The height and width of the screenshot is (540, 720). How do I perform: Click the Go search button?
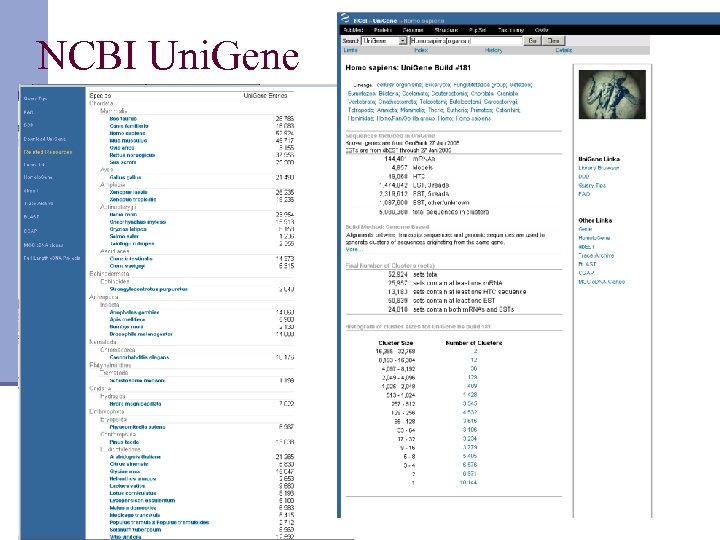pos(533,41)
